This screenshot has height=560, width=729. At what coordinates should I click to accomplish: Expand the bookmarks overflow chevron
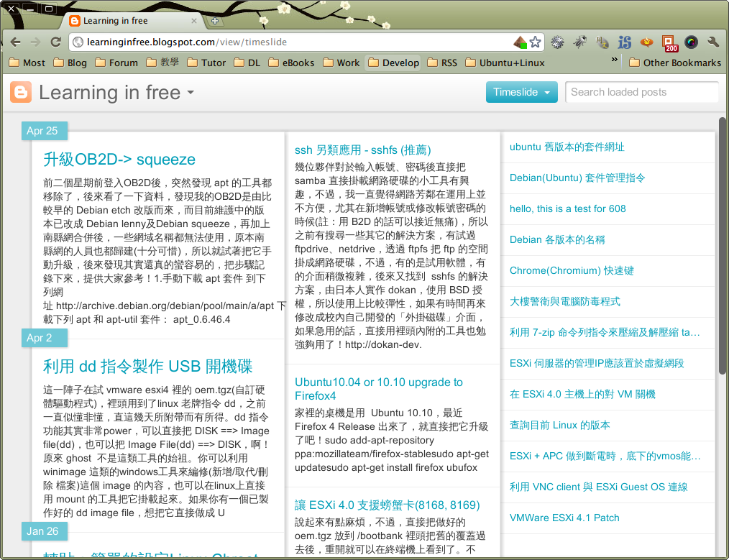tap(615, 60)
